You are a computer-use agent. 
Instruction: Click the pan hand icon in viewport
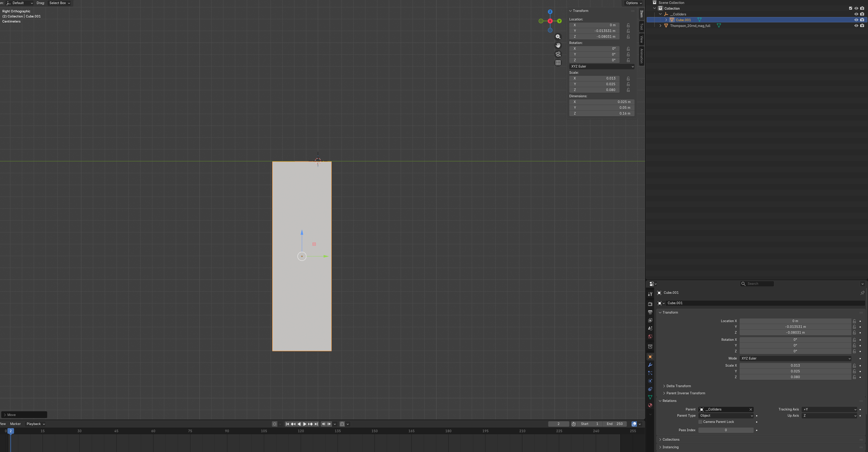(x=558, y=46)
